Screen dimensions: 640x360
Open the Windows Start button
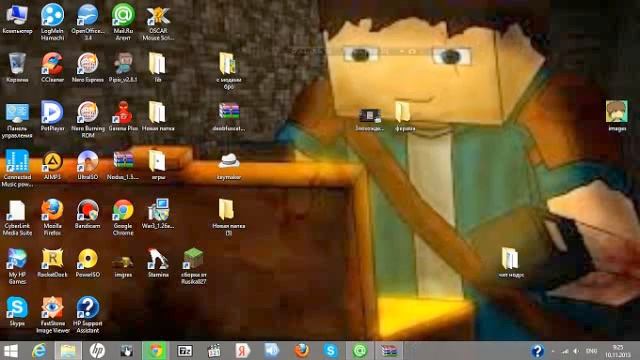click(11, 351)
